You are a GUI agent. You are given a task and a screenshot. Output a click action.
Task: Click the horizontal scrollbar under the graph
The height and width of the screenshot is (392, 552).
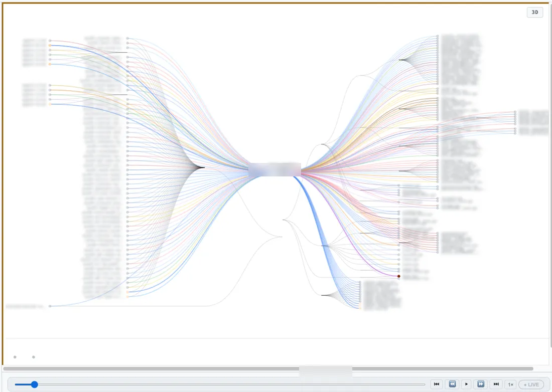click(268, 369)
